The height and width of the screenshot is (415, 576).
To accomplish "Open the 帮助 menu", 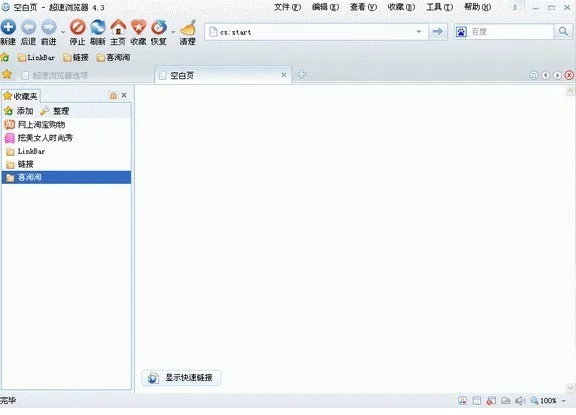I will pyautogui.click(x=478, y=7).
